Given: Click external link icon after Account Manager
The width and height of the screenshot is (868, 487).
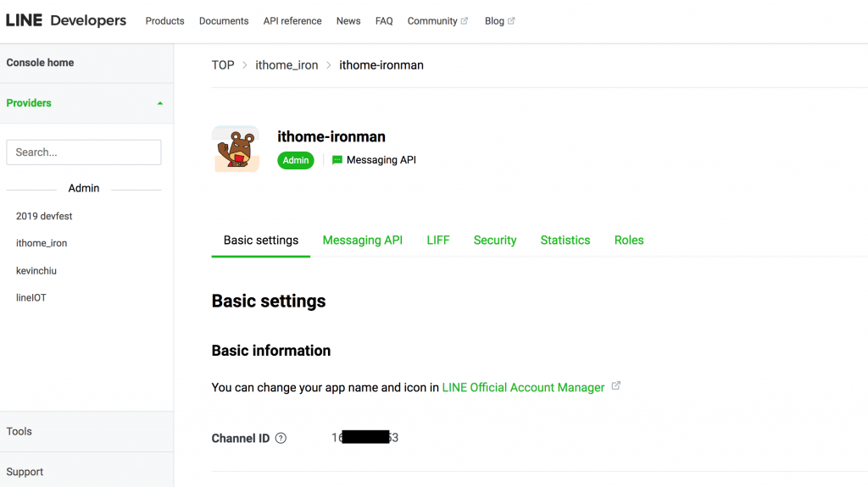Looking at the screenshot, I should coord(616,385).
